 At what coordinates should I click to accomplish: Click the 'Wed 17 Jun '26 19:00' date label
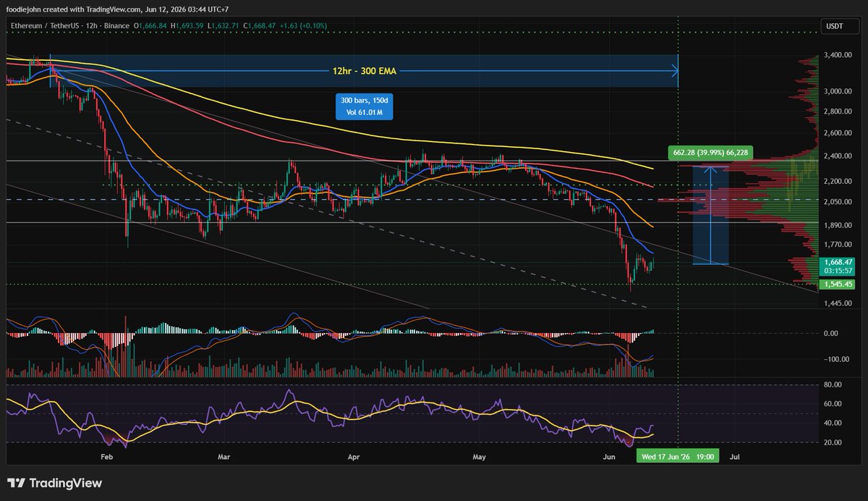coord(677,457)
